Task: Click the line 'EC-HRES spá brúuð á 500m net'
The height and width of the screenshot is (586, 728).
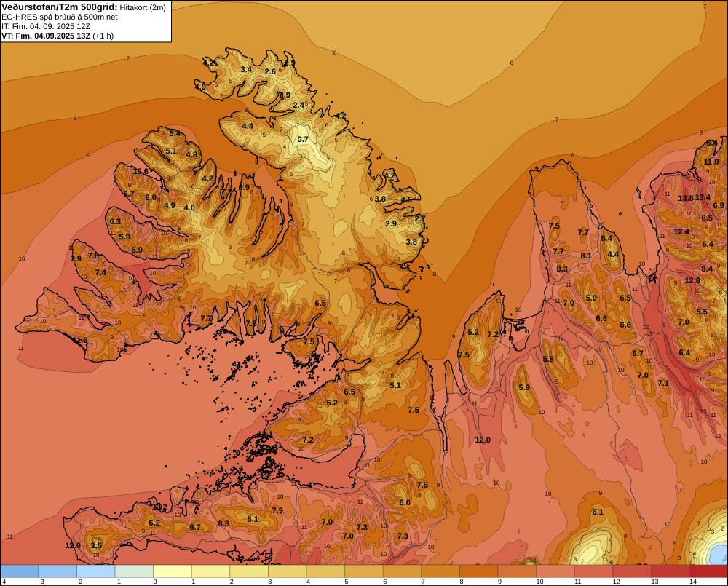Action: tap(60, 17)
